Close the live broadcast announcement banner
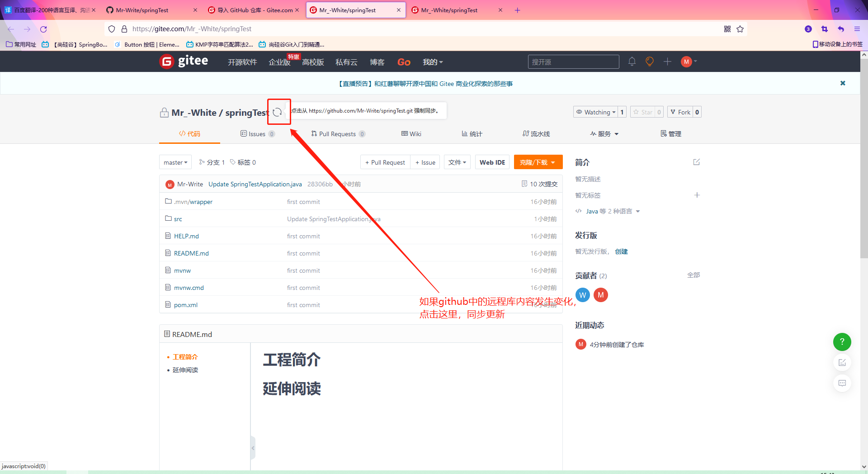This screenshot has width=868, height=474. [843, 83]
